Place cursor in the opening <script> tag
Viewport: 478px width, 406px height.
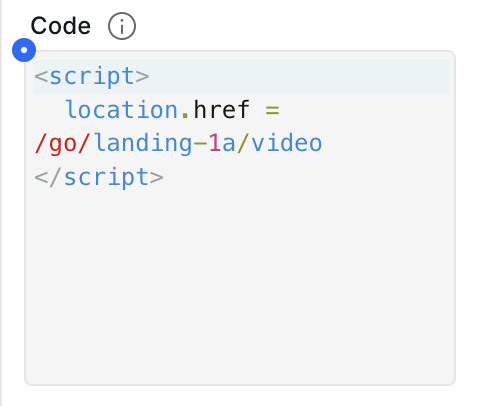point(92,77)
